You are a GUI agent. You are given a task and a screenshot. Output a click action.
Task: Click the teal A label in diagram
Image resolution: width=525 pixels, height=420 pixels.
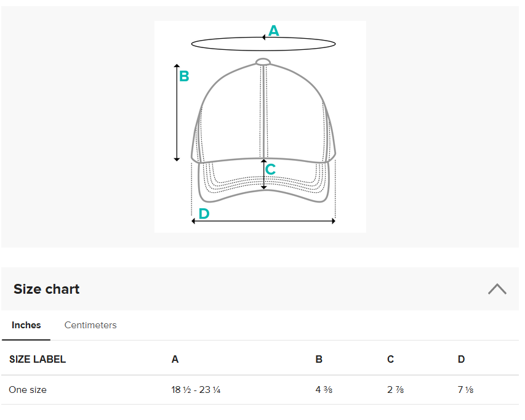(x=274, y=30)
